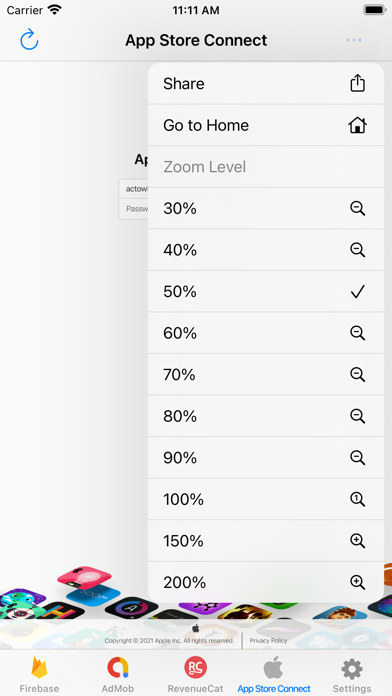Set zoom level to 100%

click(265, 499)
